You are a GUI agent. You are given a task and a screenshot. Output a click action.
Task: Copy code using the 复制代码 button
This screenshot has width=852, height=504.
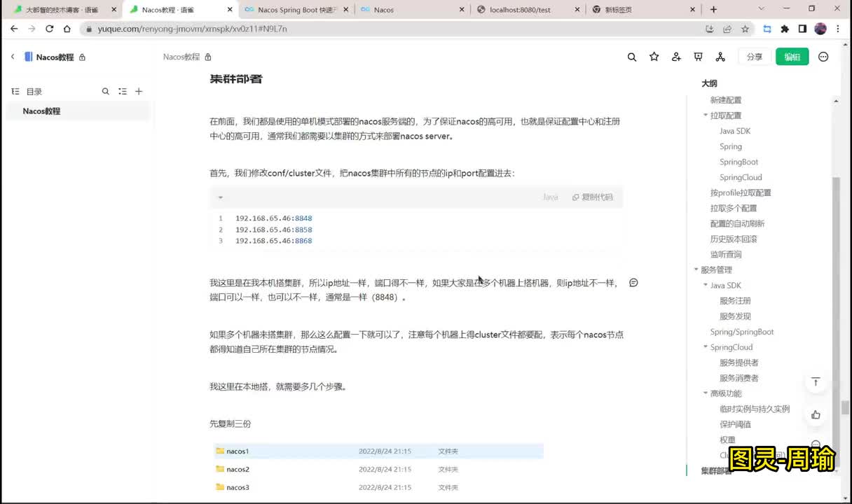[593, 197]
